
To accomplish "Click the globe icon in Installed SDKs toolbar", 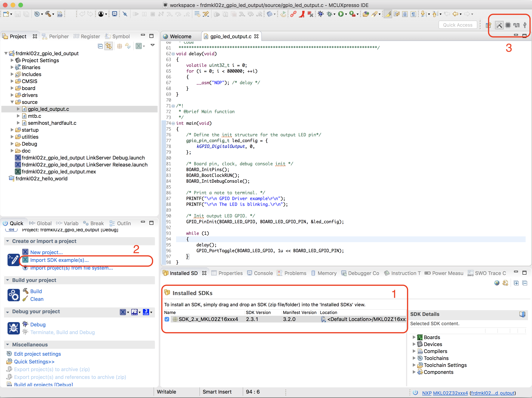I will click(497, 283).
